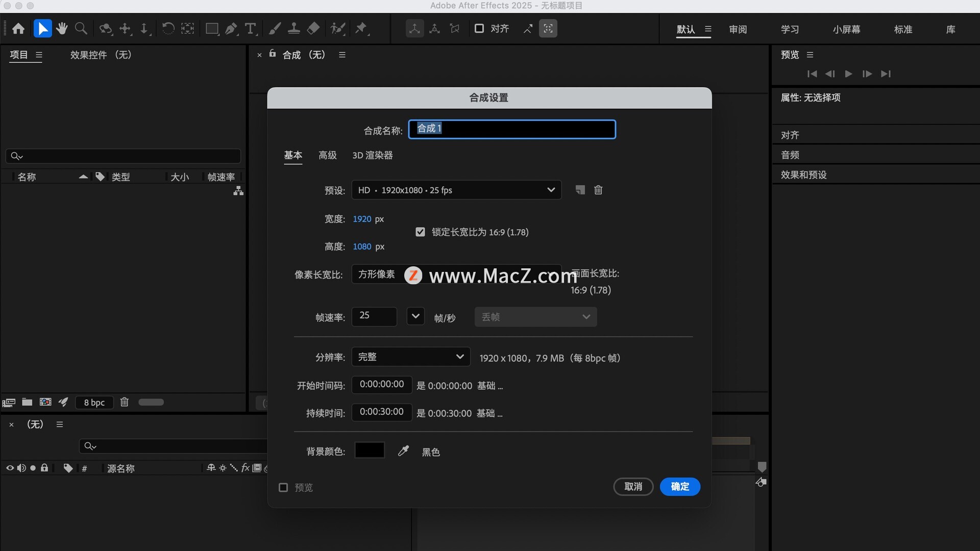Switch to the 高级 tab
This screenshot has height=551, width=980.
[x=328, y=155]
